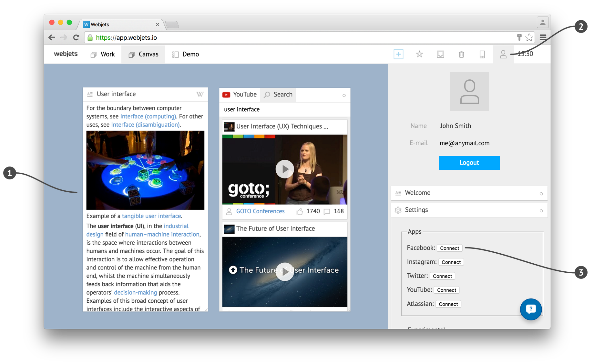Collapse the Settings section
Screen dimensions: 594x364
tap(469, 210)
